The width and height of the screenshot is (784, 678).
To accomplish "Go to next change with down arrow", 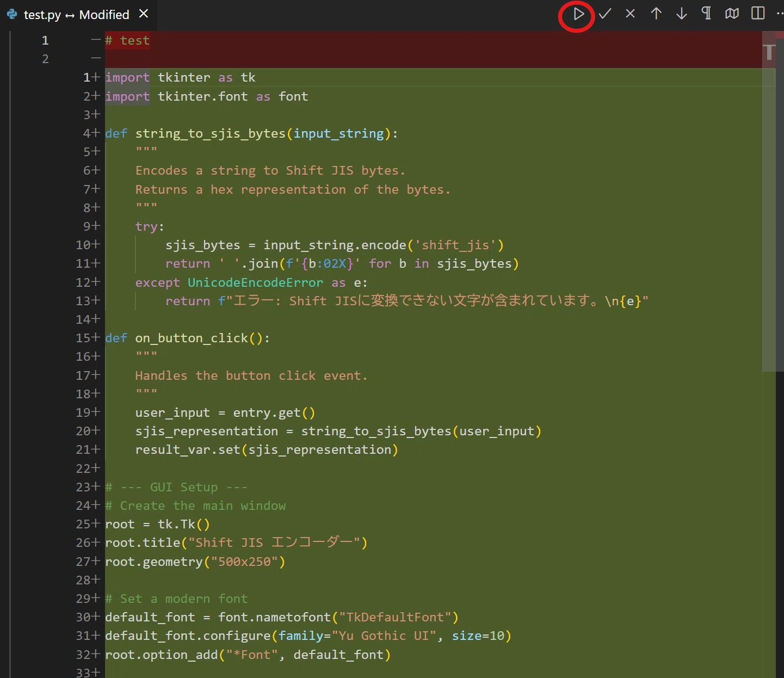I will point(681,14).
